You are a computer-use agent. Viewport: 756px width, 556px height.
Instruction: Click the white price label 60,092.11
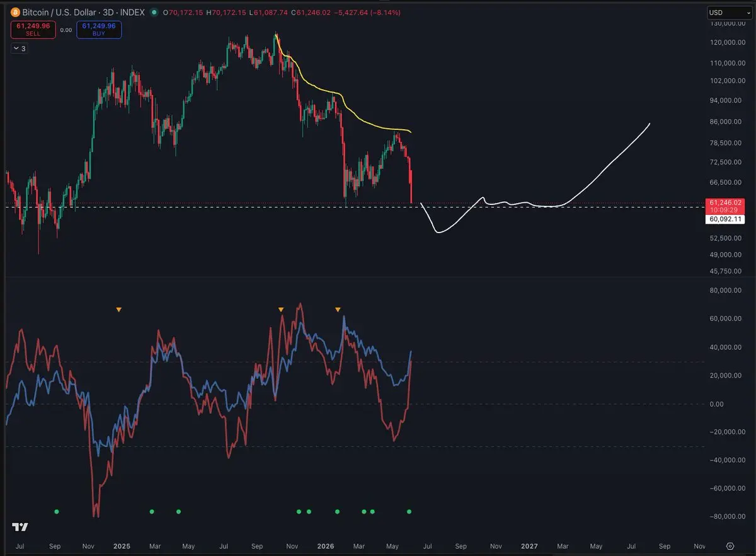[726, 219]
